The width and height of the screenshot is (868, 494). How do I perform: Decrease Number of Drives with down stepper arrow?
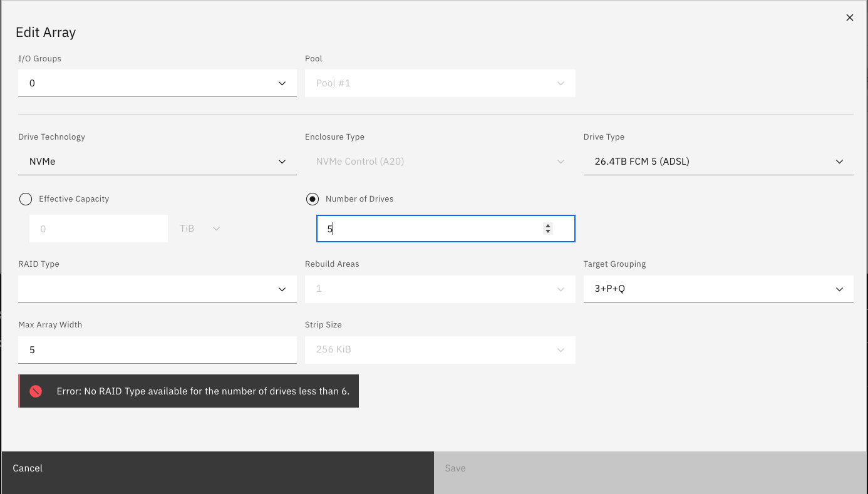(548, 232)
